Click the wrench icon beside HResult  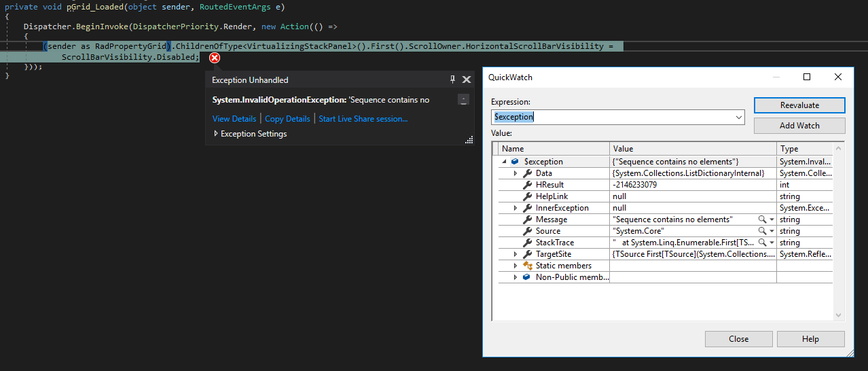coord(527,185)
